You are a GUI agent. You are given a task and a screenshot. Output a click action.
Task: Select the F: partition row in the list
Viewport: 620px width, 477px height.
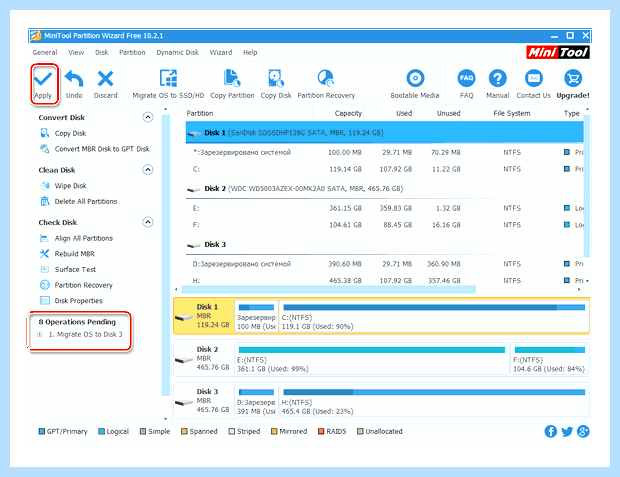pyautogui.click(x=384, y=225)
